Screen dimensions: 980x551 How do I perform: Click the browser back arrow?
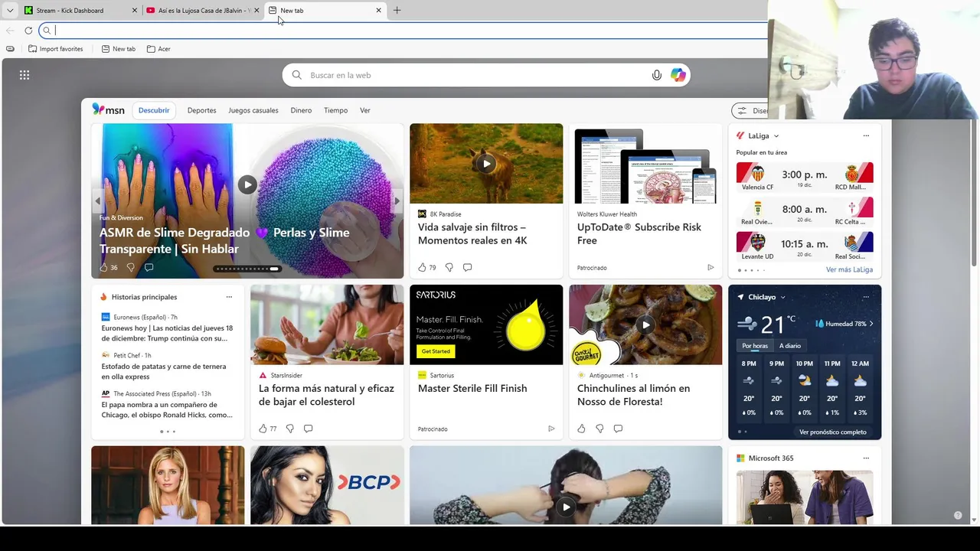[x=10, y=31]
